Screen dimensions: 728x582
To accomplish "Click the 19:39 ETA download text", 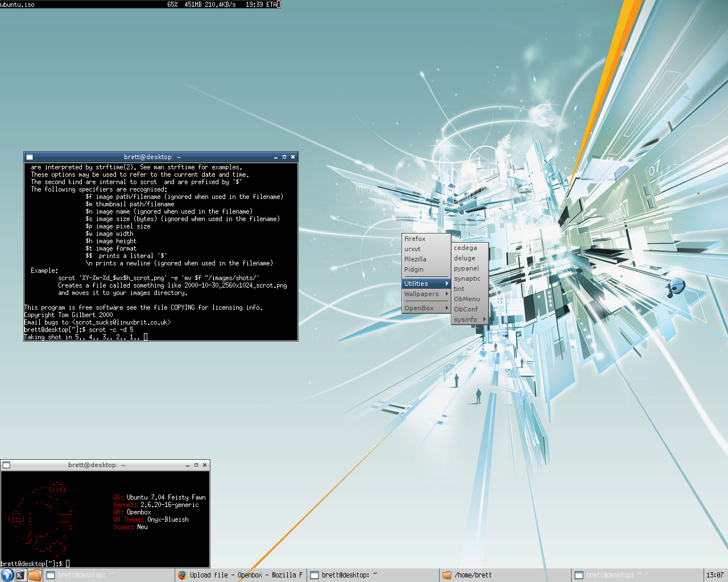I will [261, 5].
